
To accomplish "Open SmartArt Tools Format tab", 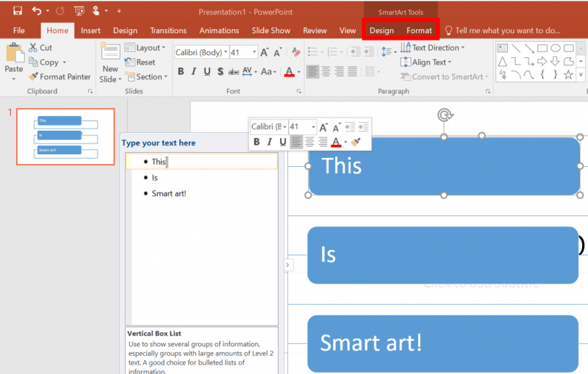I will [x=419, y=30].
